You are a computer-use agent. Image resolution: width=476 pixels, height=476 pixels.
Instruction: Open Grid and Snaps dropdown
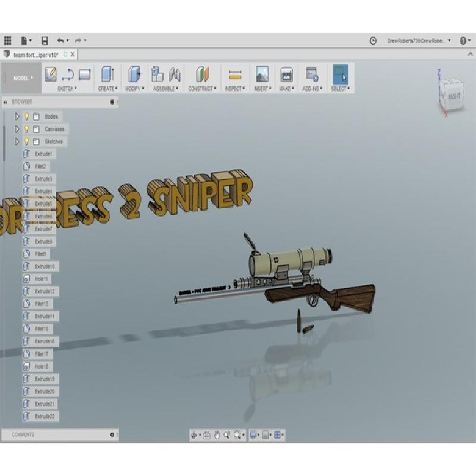[267, 436]
